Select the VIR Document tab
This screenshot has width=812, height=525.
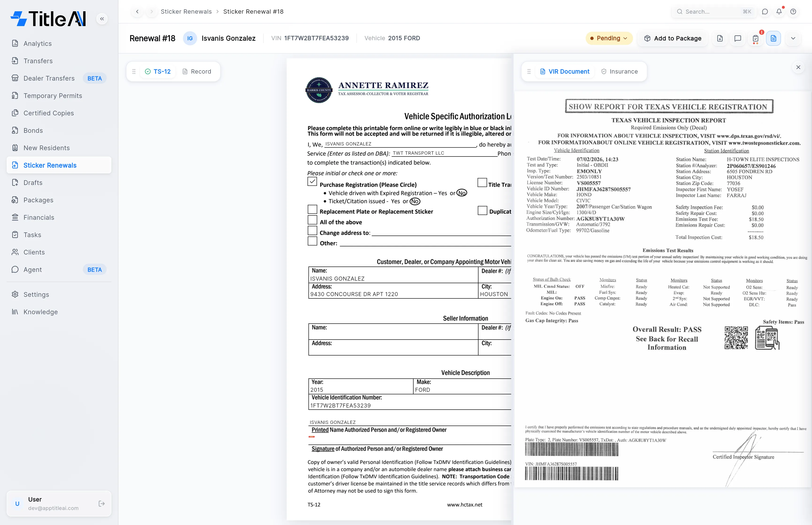[565, 71]
